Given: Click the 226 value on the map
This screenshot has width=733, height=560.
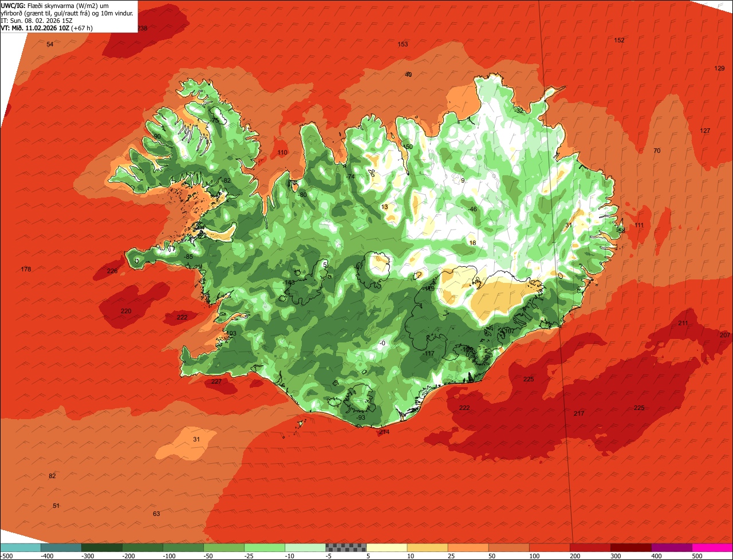Looking at the screenshot, I should pyautogui.click(x=112, y=271).
